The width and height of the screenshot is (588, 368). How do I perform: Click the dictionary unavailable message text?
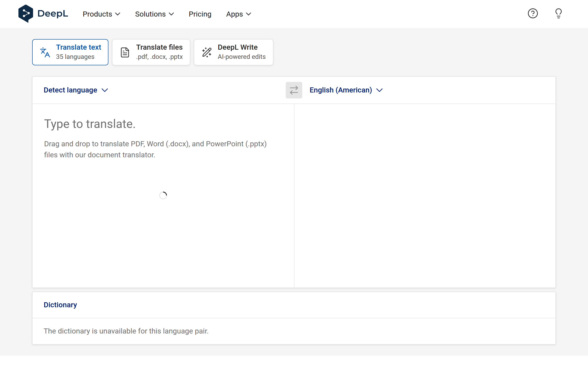126,331
